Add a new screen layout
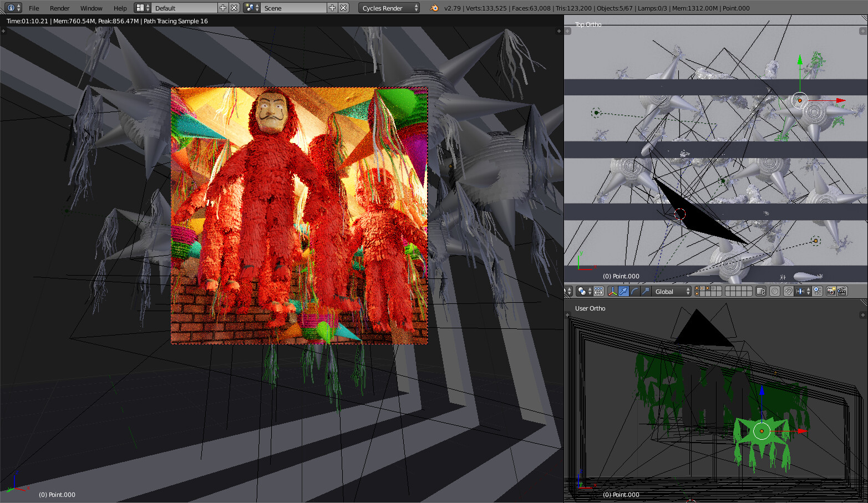The image size is (868, 503). [x=223, y=8]
